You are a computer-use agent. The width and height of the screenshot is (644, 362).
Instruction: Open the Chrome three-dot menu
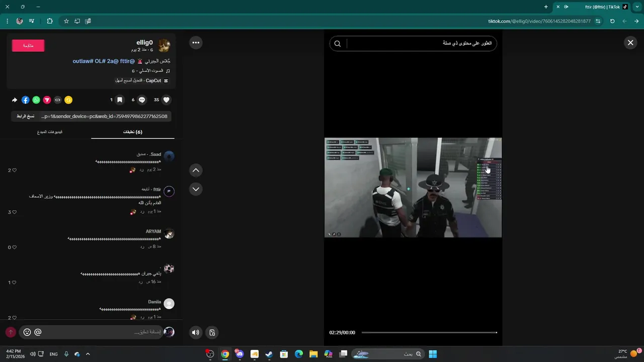coord(7,21)
